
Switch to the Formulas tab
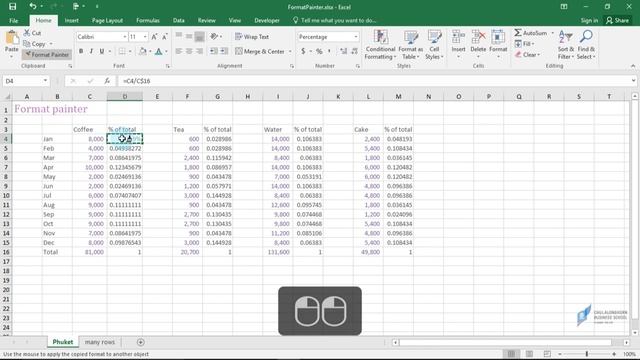[148, 20]
